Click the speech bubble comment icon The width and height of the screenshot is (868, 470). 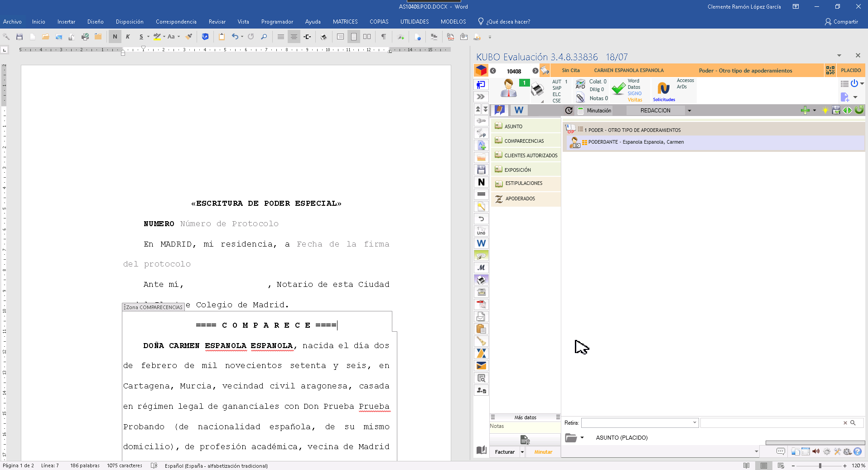(x=781, y=451)
